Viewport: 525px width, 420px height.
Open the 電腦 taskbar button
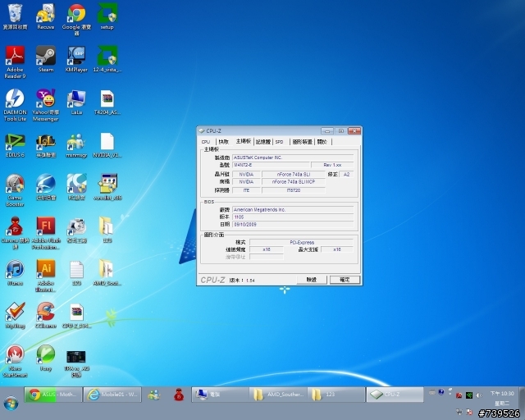pyautogui.click(x=221, y=395)
